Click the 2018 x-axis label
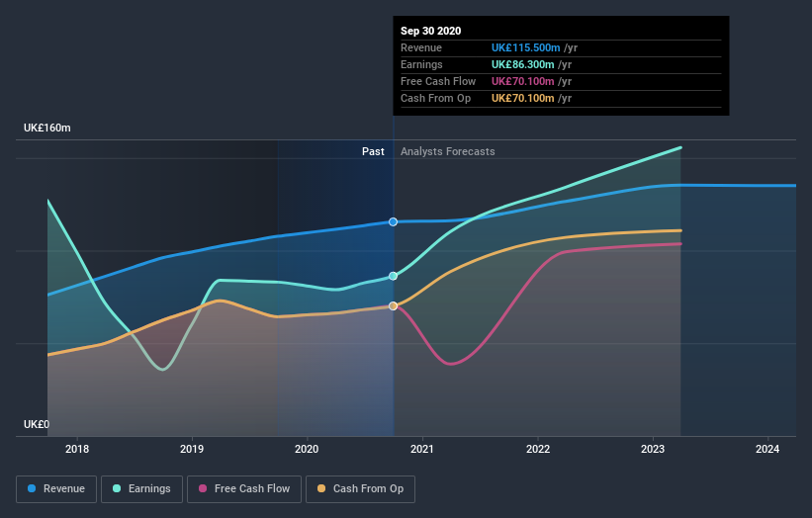812x518 pixels. click(77, 449)
